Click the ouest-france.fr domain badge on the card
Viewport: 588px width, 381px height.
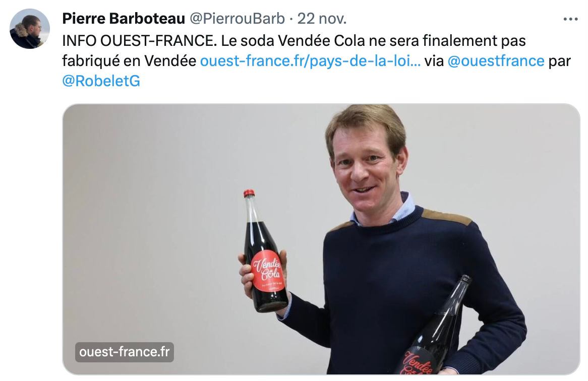tap(125, 352)
